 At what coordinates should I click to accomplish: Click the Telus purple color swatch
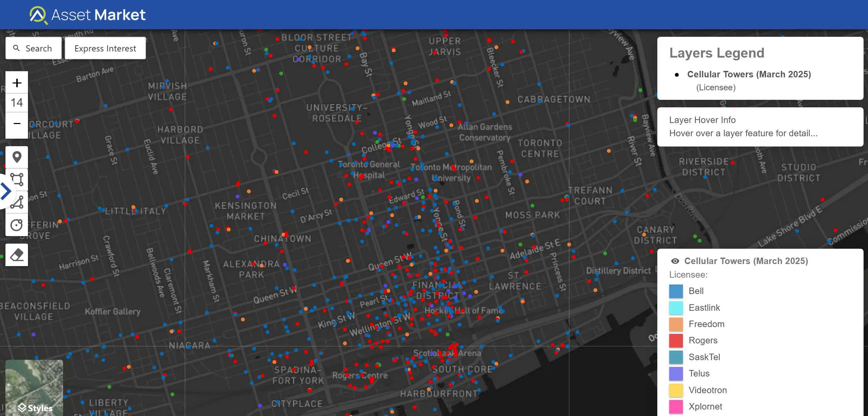[676, 373]
